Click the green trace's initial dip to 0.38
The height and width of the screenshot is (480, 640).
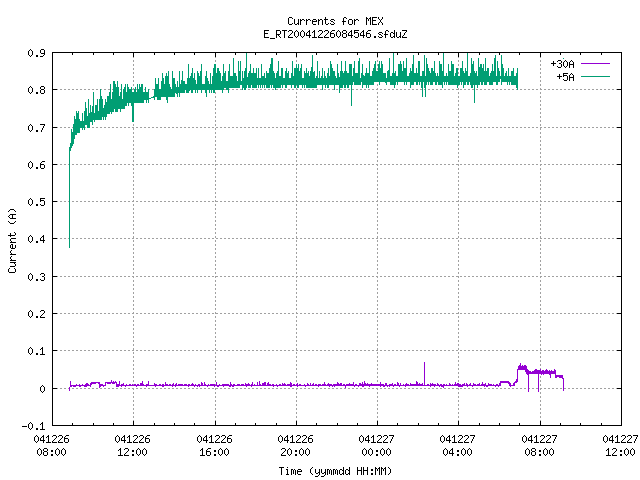click(69, 200)
